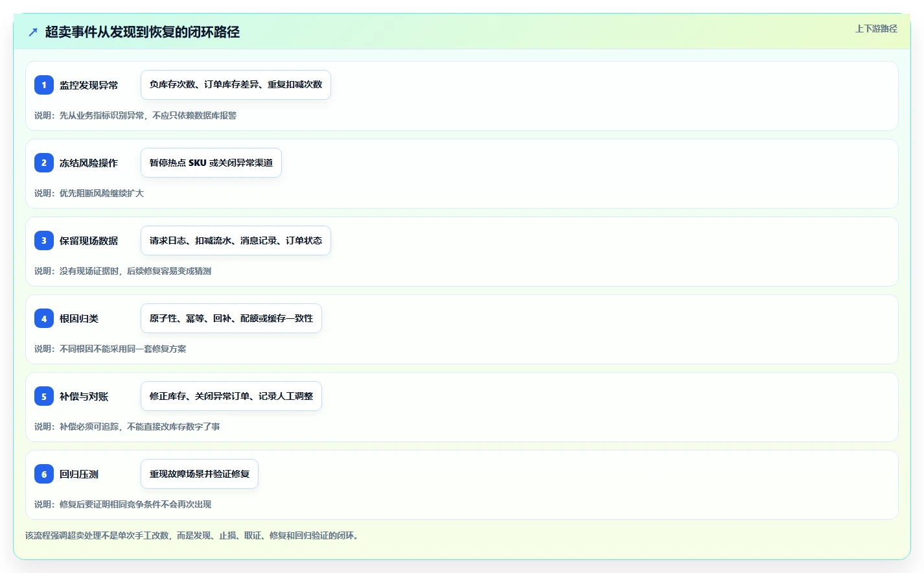Select step number 4 badge

[x=44, y=318]
